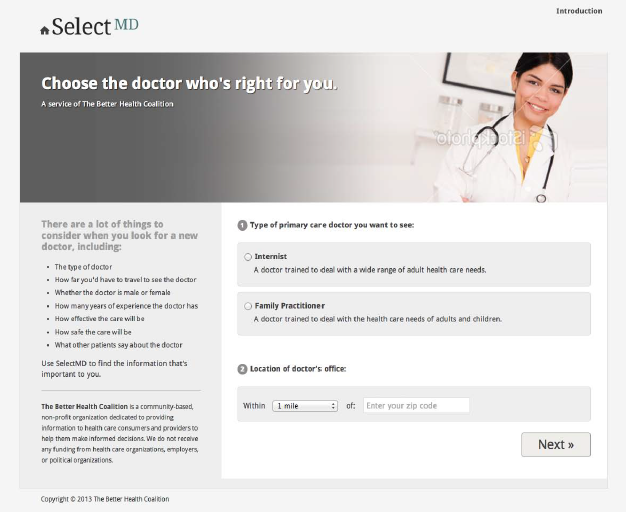
Task: Click the Family Practitioner description box
Action: (x=414, y=314)
